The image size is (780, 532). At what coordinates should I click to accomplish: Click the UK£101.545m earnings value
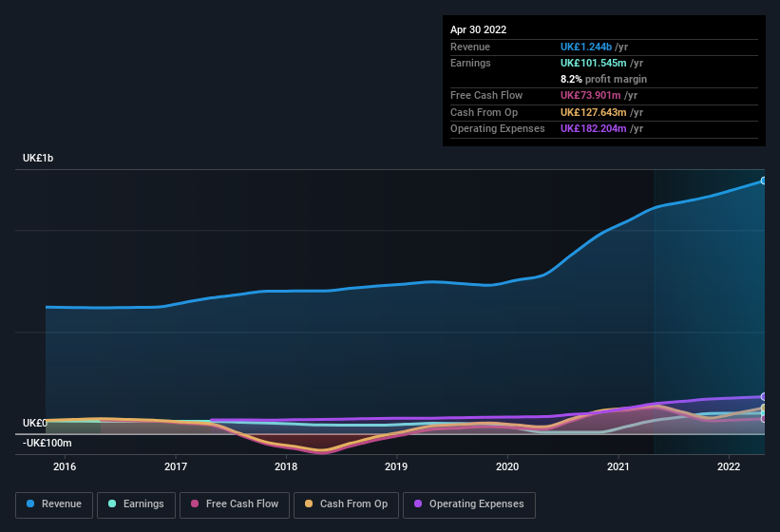tap(594, 63)
